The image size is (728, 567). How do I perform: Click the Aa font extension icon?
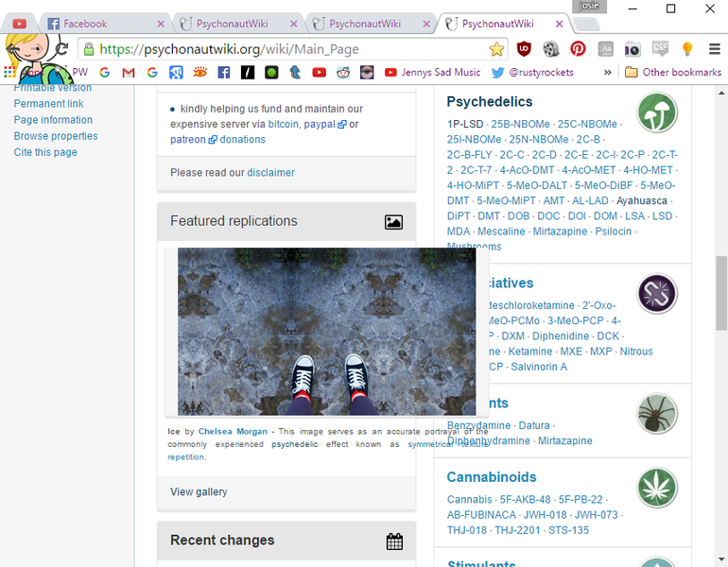click(x=605, y=49)
